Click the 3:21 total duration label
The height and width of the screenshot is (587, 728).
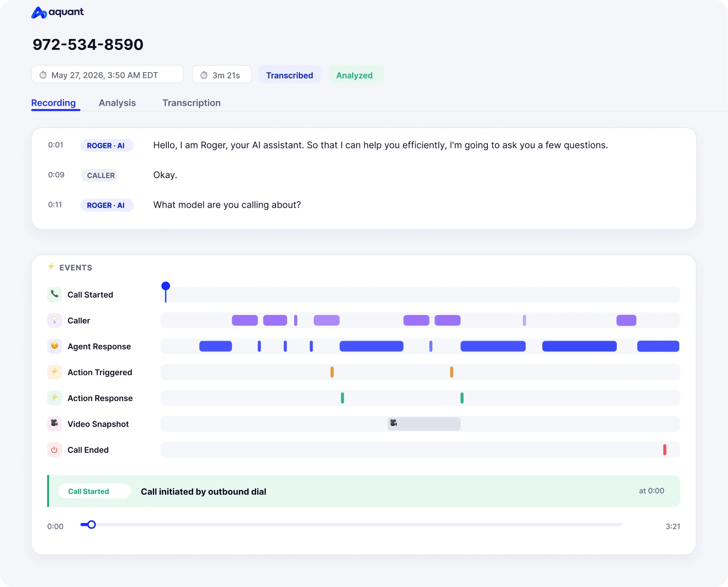[x=673, y=526]
